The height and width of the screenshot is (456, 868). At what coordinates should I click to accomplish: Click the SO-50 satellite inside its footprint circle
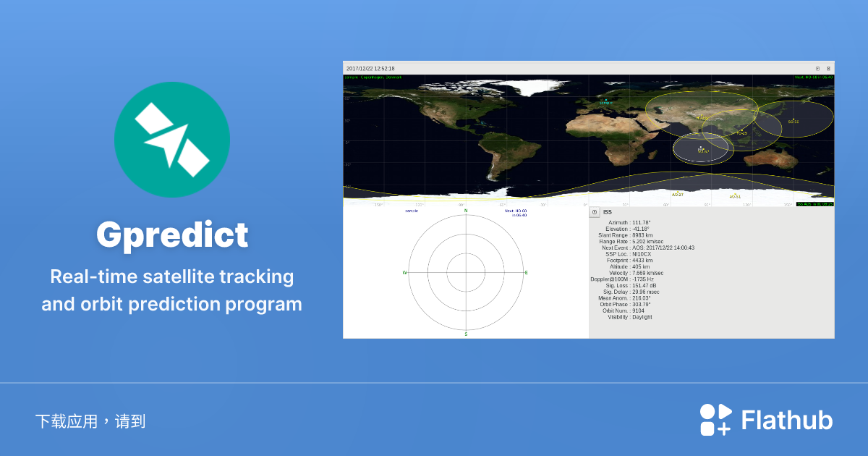tap(792, 120)
